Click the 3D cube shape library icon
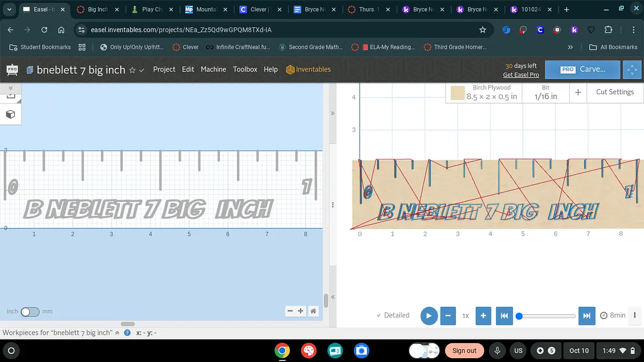This screenshot has height=362, width=644. (10, 114)
